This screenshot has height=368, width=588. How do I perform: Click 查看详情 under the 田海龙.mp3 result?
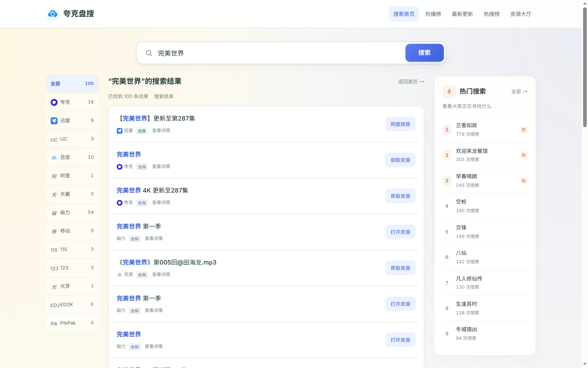161,275
